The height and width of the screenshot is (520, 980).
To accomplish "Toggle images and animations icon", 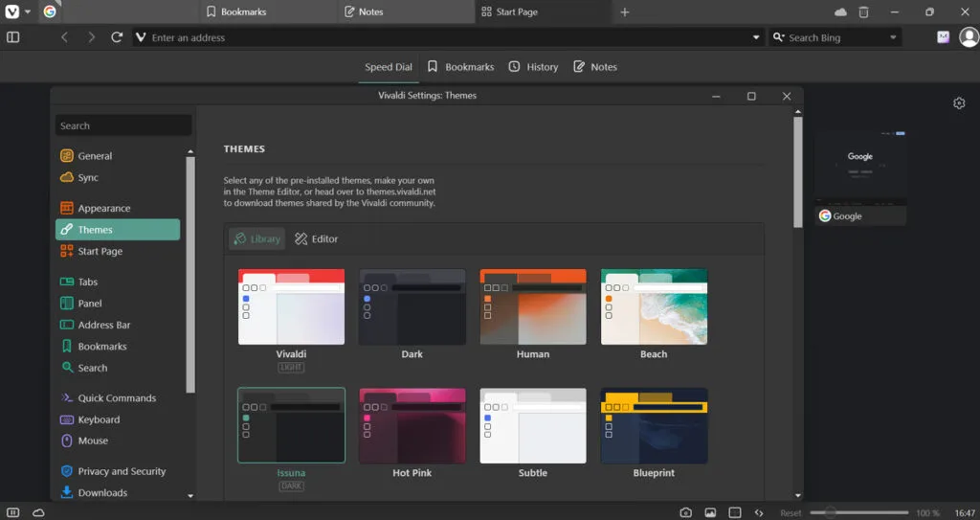I will coord(710,512).
